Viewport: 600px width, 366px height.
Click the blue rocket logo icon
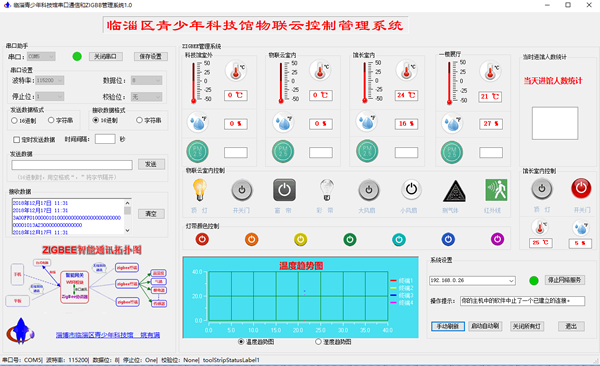(20, 331)
